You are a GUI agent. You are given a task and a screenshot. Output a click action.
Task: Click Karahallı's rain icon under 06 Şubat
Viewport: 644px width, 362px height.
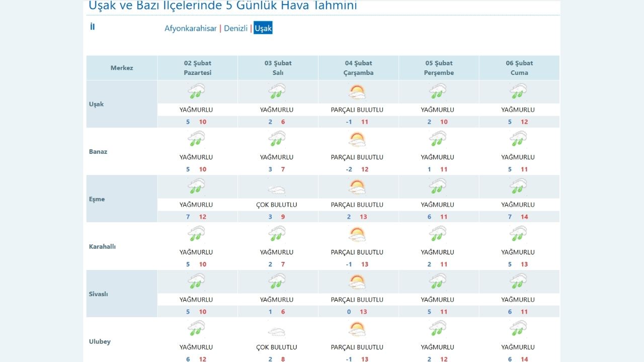[518, 233]
